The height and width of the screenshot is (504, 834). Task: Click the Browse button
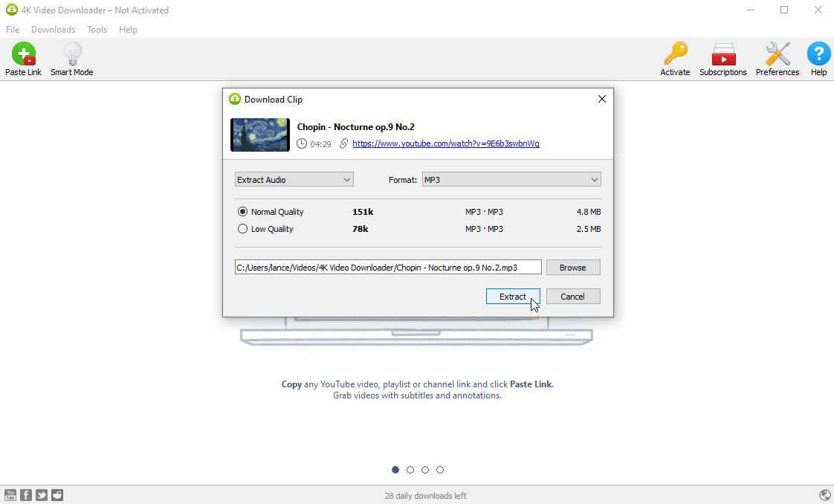point(573,268)
